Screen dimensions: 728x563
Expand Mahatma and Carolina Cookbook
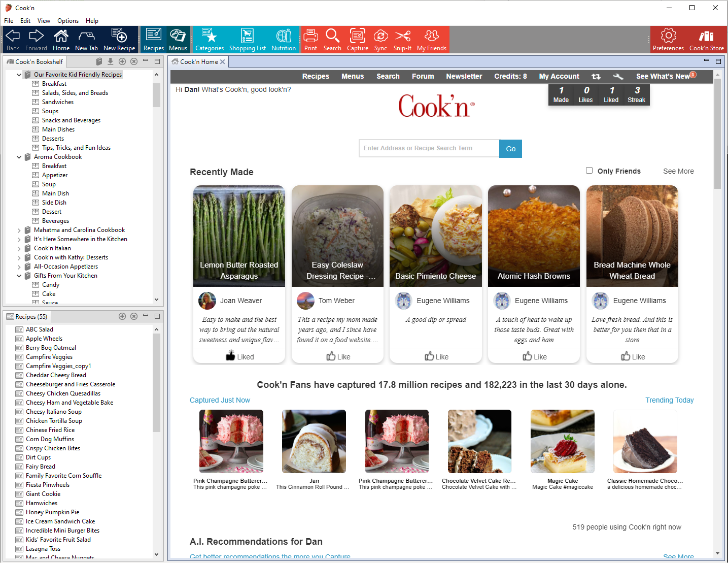[x=19, y=230]
